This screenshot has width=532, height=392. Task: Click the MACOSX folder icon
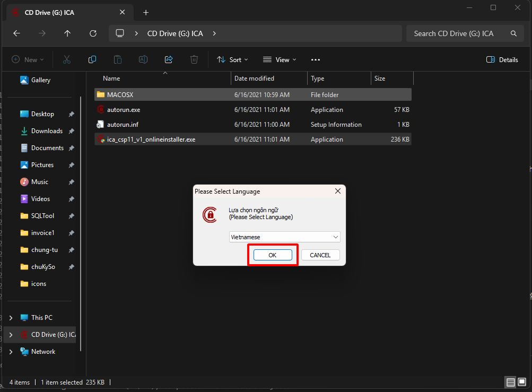pos(100,94)
